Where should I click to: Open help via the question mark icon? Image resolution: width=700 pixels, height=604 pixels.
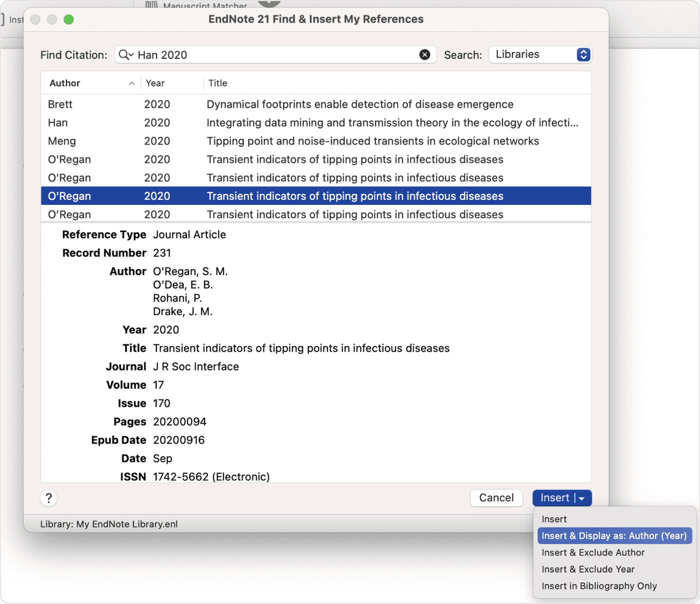[x=48, y=498]
